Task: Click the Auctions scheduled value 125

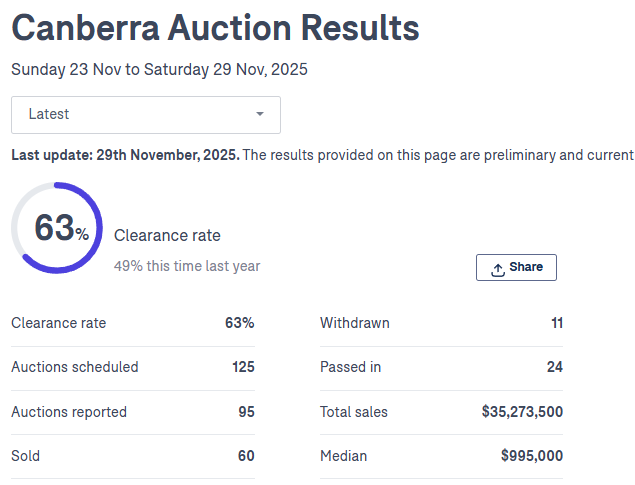Action: click(x=243, y=367)
